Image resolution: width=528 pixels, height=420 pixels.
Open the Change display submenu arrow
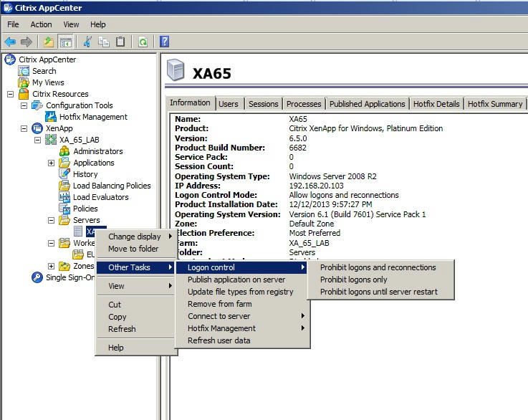(171, 237)
